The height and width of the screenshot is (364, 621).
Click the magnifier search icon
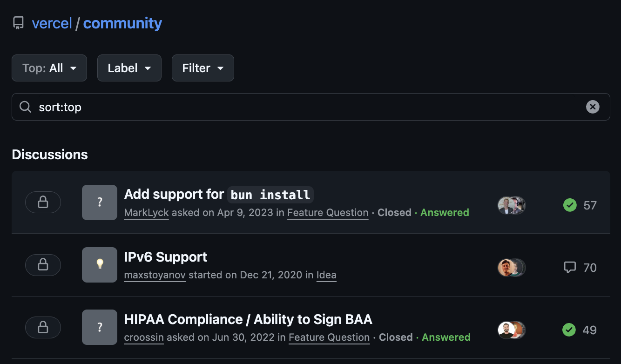pyautogui.click(x=25, y=107)
